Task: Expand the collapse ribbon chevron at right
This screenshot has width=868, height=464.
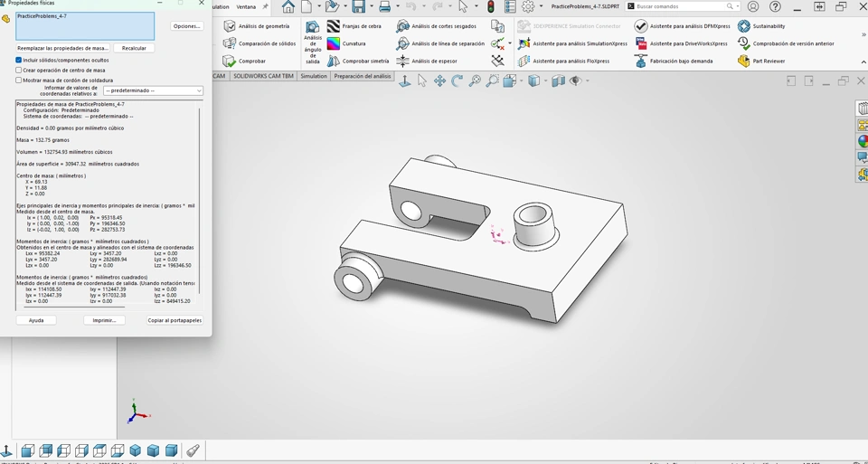Action: [863, 62]
